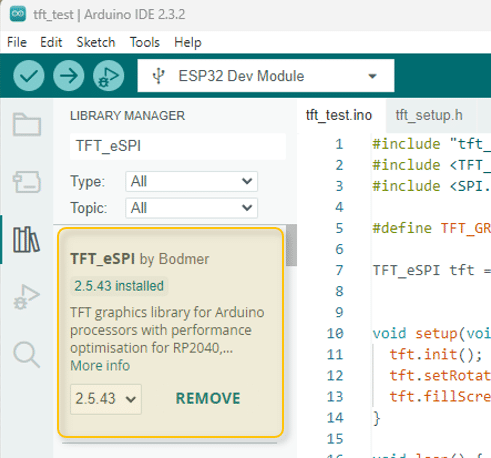The height and width of the screenshot is (458, 491).
Task: Click the 'tft.setRotat' code line
Action: [x=440, y=376]
